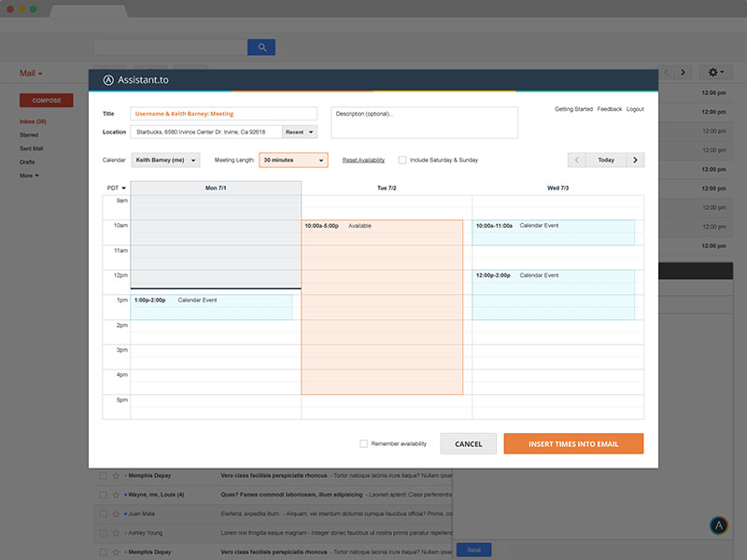Select the Ashley Young email checkbox

[x=103, y=533]
